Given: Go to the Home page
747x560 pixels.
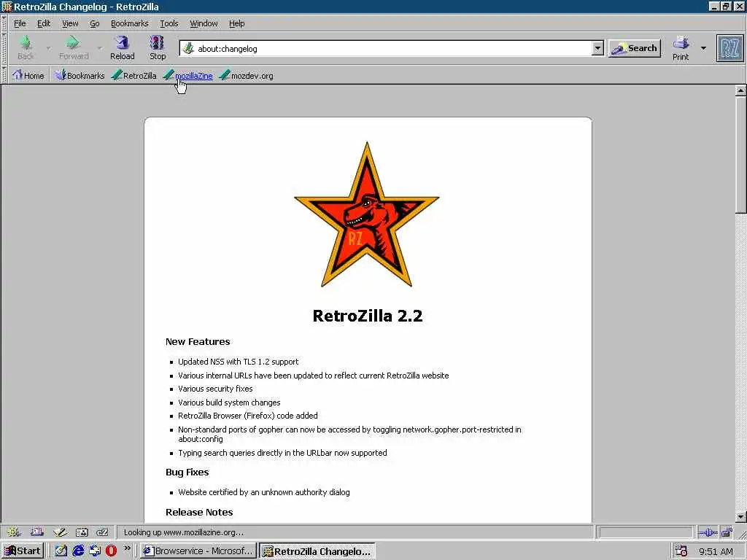Looking at the screenshot, I should [x=28, y=75].
